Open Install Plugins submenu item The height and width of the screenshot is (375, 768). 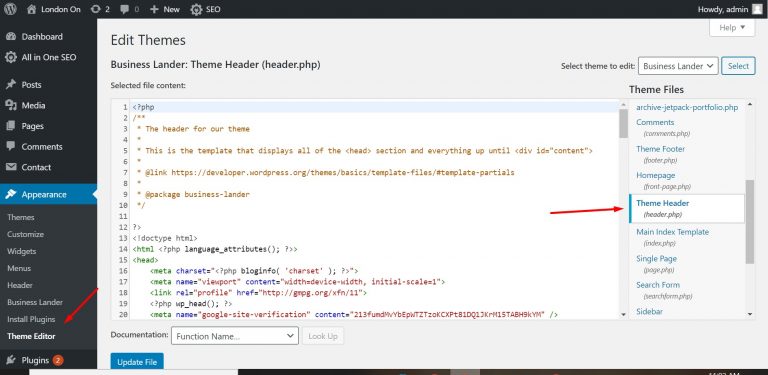pos(31,319)
